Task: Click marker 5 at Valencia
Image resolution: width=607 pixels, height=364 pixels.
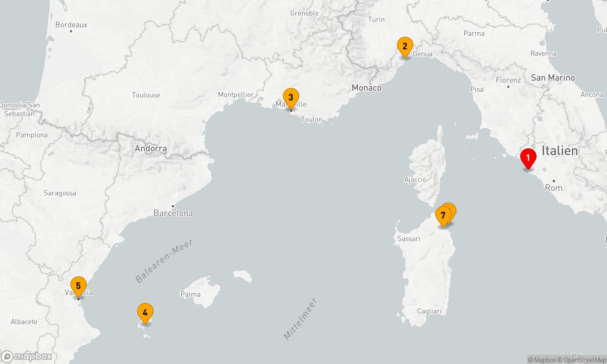Action: (78, 285)
